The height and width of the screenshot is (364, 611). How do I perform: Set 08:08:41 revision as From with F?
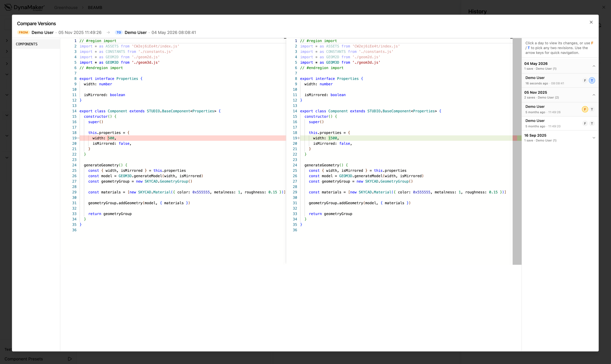pos(585,80)
